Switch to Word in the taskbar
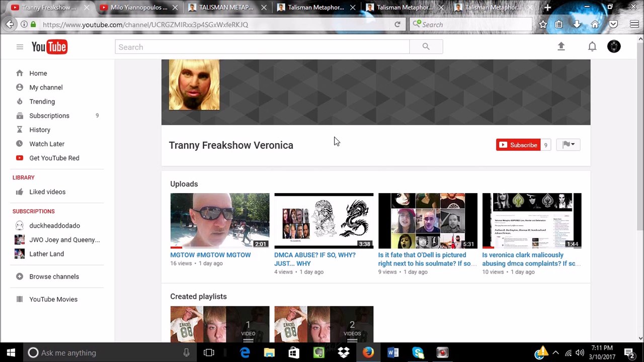 click(393, 352)
